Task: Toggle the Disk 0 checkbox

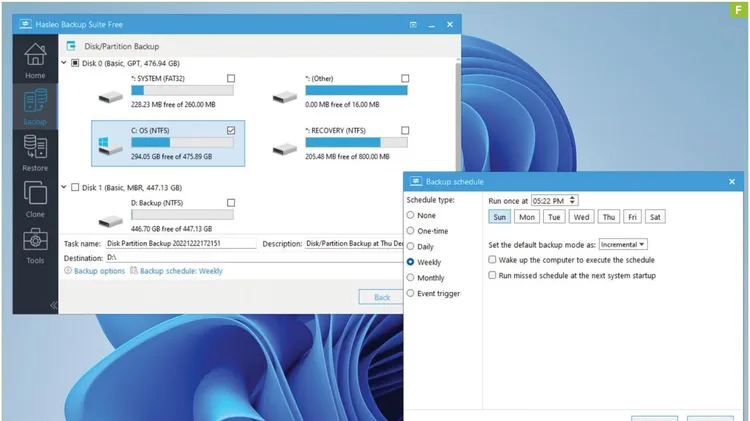Action: click(x=75, y=63)
